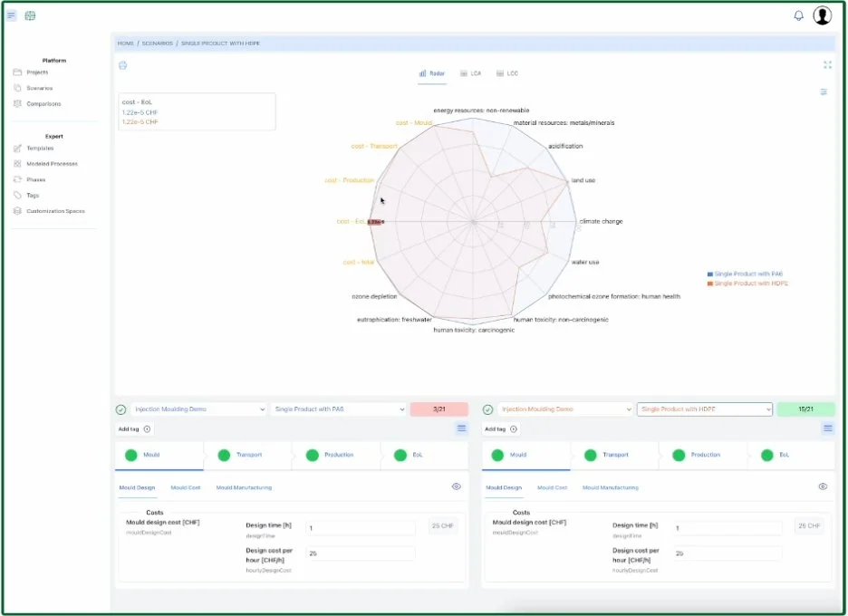Viewport: 848px width, 616px height.
Task: Toggle the Single Product with PA6 legend entry
Action: (x=745, y=274)
